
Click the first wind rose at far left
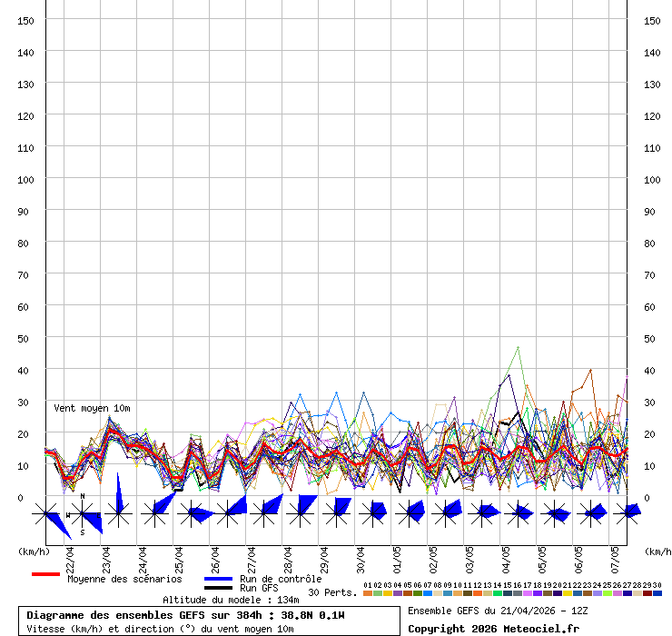pos(45,514)
